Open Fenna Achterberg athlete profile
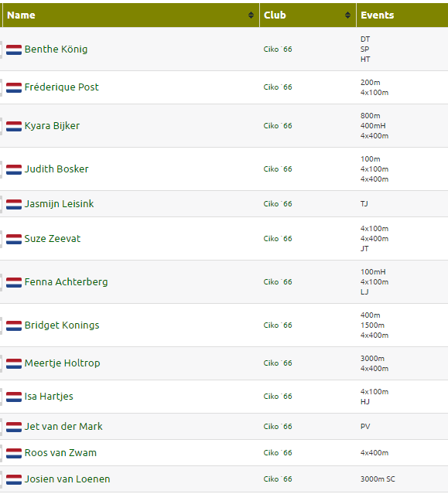The width and height of the screenshot is (448, 494). click(67, 282)
